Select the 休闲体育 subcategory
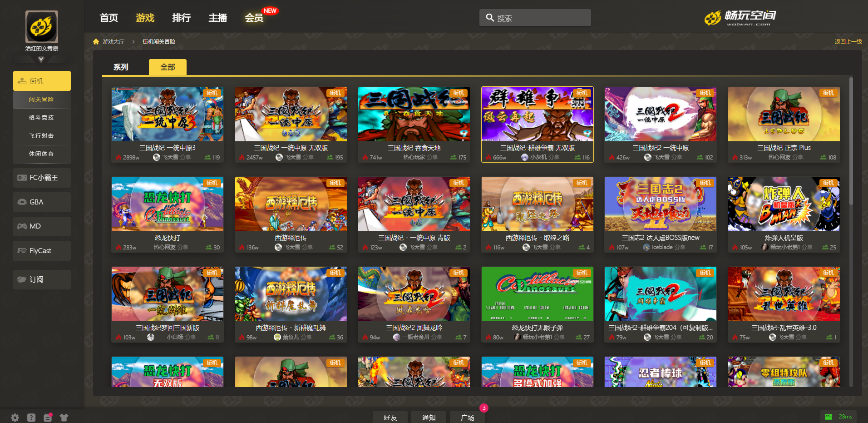The width and height of the screenshot is (868, 423). (42, 154)
